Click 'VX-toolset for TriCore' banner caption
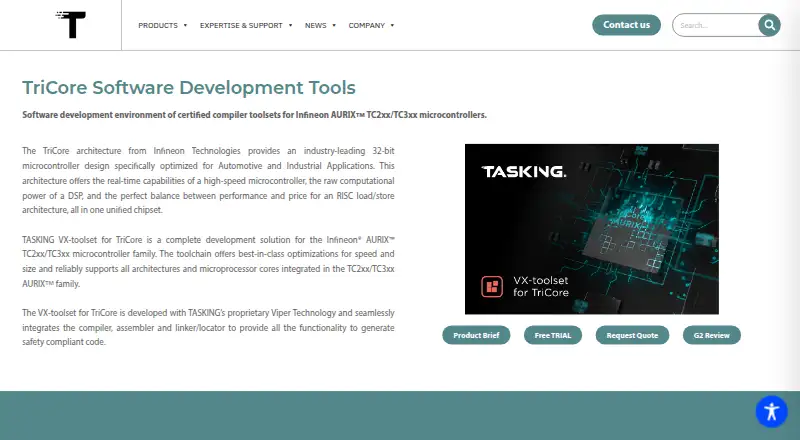This screenshot has width=800, height=440. tap(541, 286)
